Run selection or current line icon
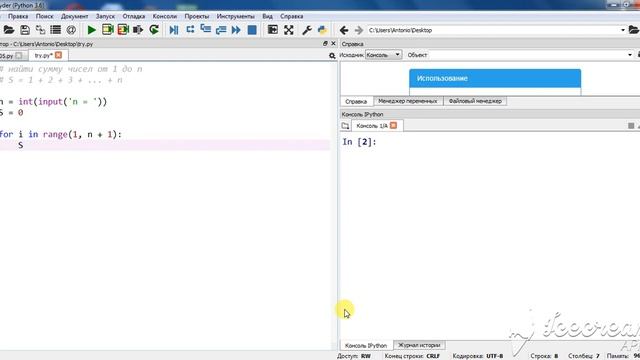The width and height of the screenshot is (640, 360). [x=138, y=30]
